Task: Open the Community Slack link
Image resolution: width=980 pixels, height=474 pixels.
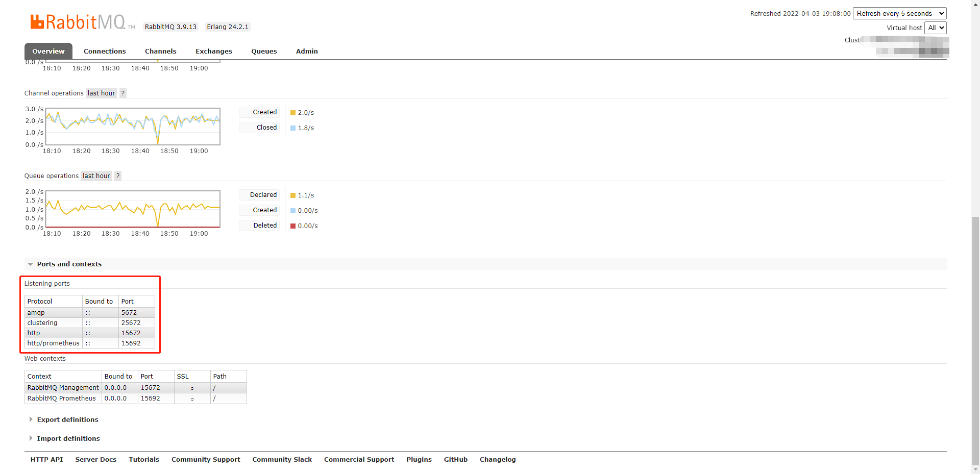Action: [x=282, y=459]
